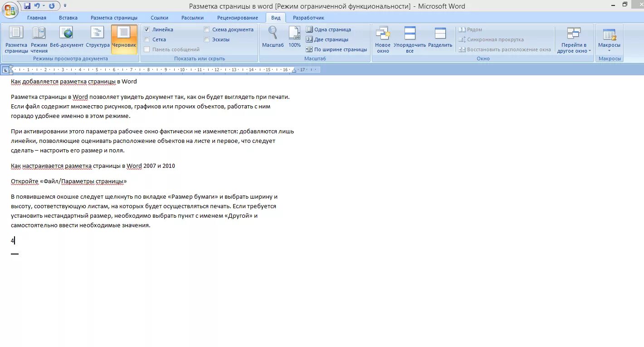
Task: Choose Две страницы zoom option
Action: [x=327, y=39]
